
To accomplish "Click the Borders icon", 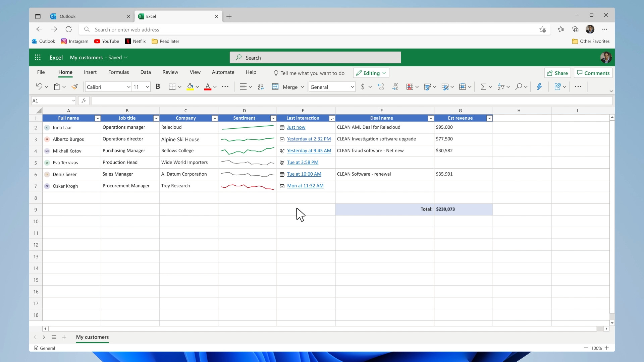I will pyautogui.click(x=172, y=87).
